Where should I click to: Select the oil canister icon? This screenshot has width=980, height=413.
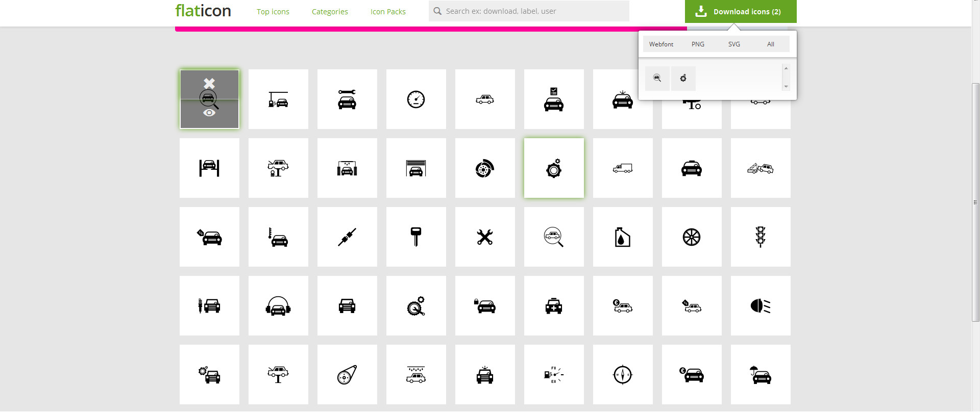622,237
